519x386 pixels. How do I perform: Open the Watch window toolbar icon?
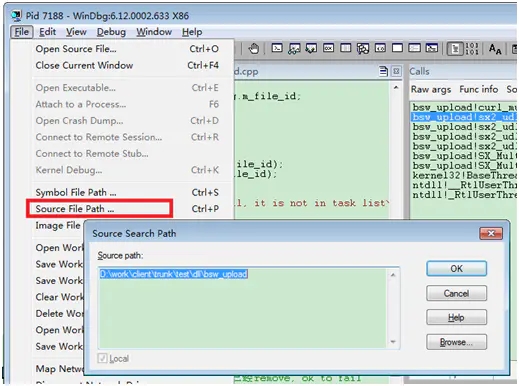tap(294, 49)
